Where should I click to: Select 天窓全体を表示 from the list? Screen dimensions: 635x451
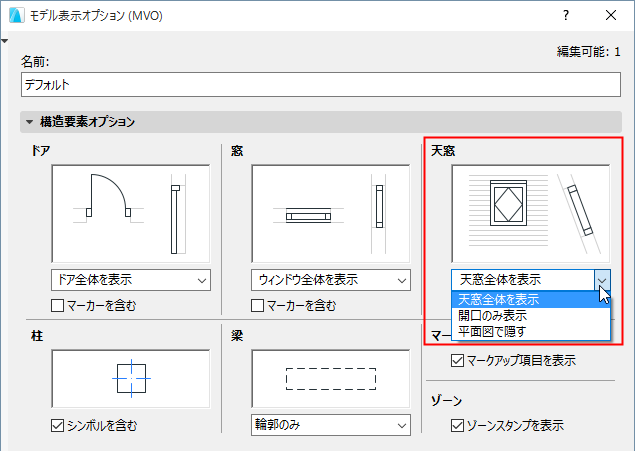(531, 300)
